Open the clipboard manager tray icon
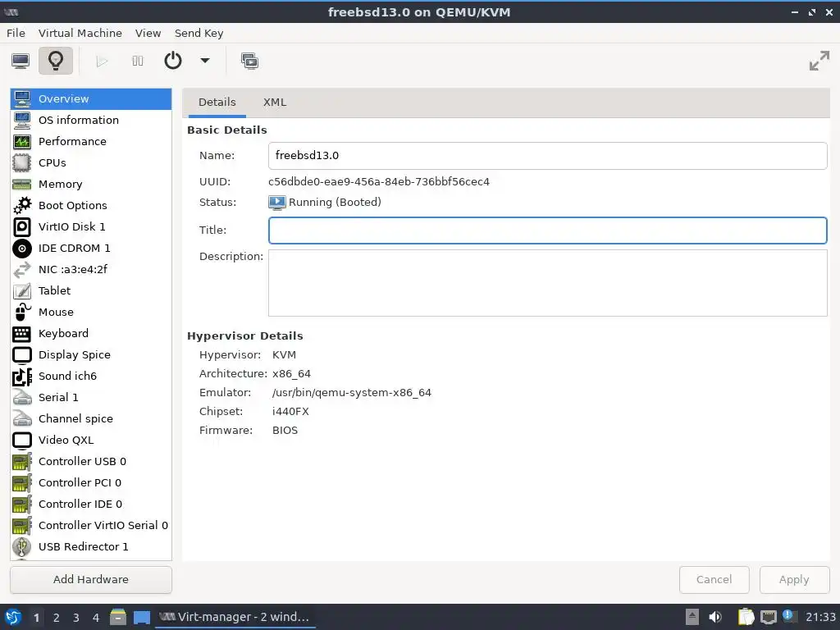This screenshot has height=630, width=840. tap(746, 617)
